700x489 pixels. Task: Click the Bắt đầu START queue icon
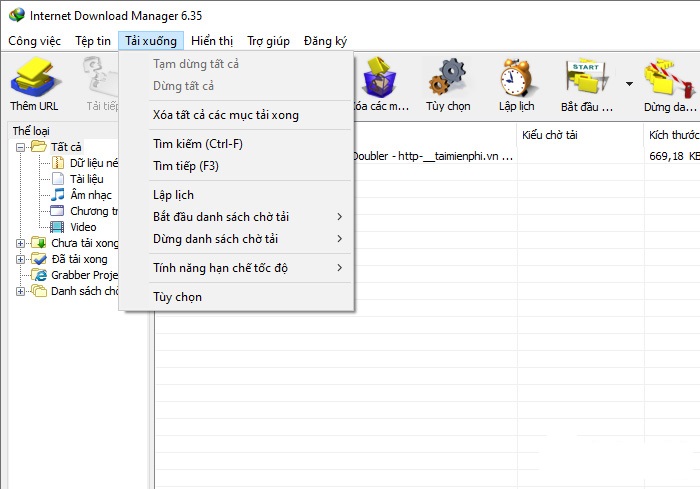pyautogui.click(x=587, y=76)
